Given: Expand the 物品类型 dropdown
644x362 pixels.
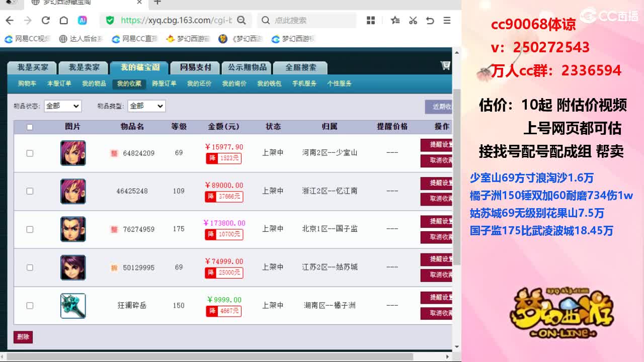Looking at the screenshot, I should [146, 106].
